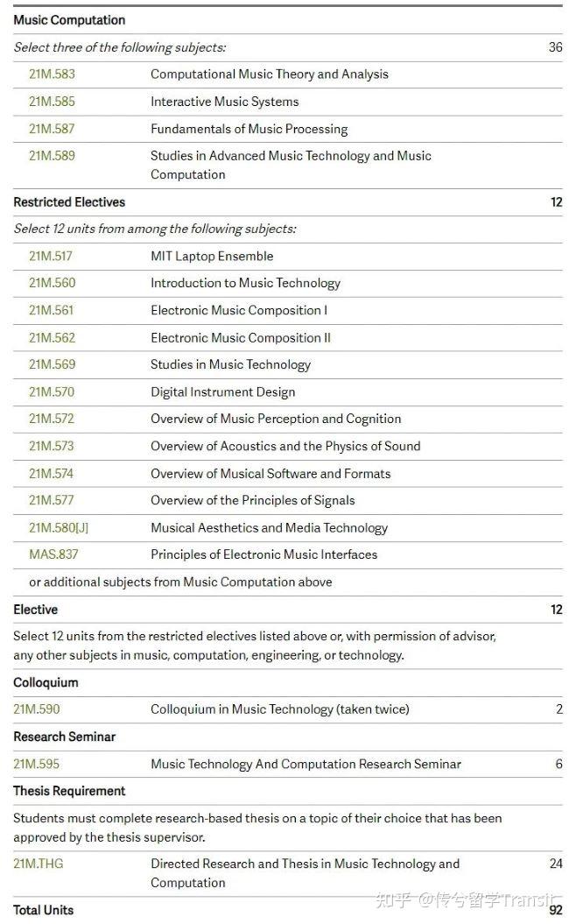Click the MAS.837 course code
569x924 pixels.
click(53, 554)
